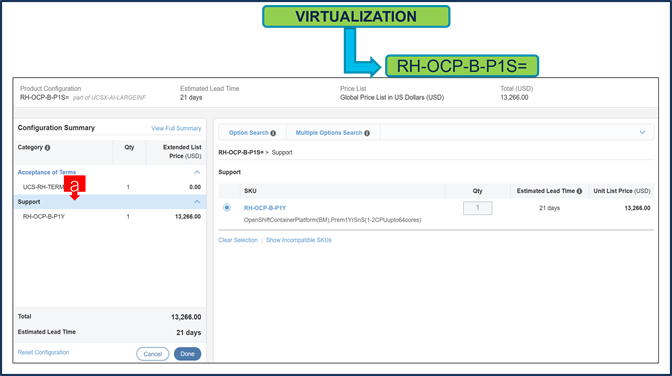Image resolution: width=672 pixels, height=376 pixels.
Task: Click the Unit List Price column header
Action: 622,191
